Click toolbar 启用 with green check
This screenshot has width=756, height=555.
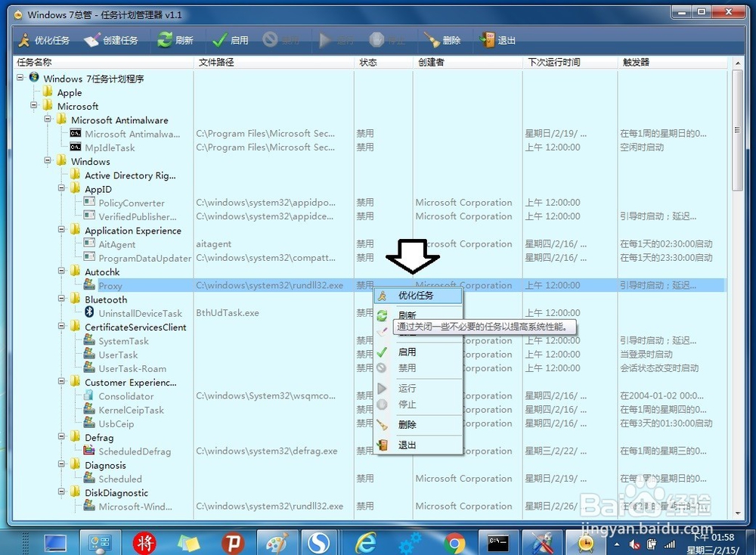click(x=231, y=40)
